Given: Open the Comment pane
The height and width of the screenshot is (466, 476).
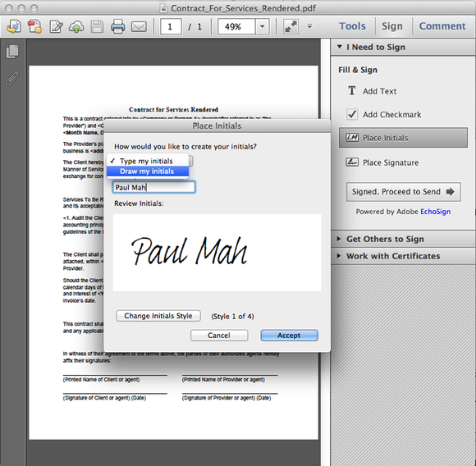Looking at the screenshot, I should [x=442, y=26].
